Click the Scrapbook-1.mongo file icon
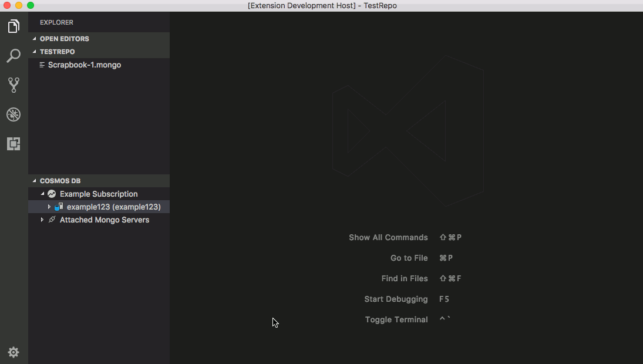 pyautogui.click(x=42, y=65)
